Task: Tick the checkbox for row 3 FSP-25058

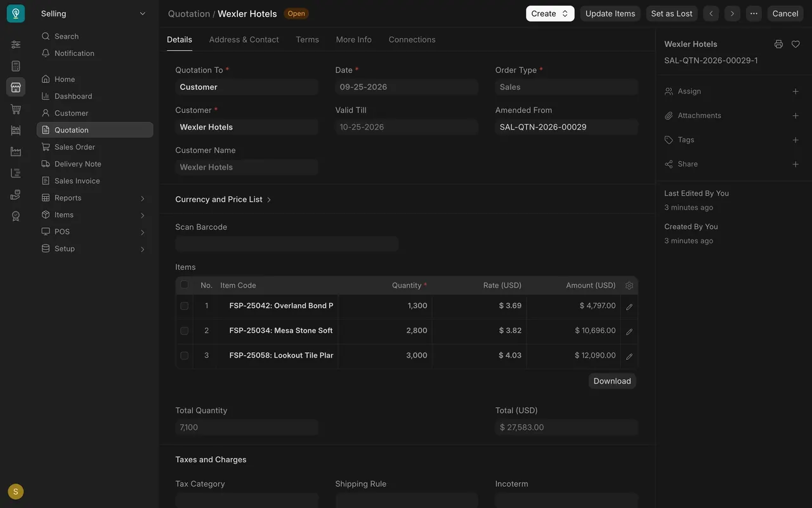Action: pos(185,356)
